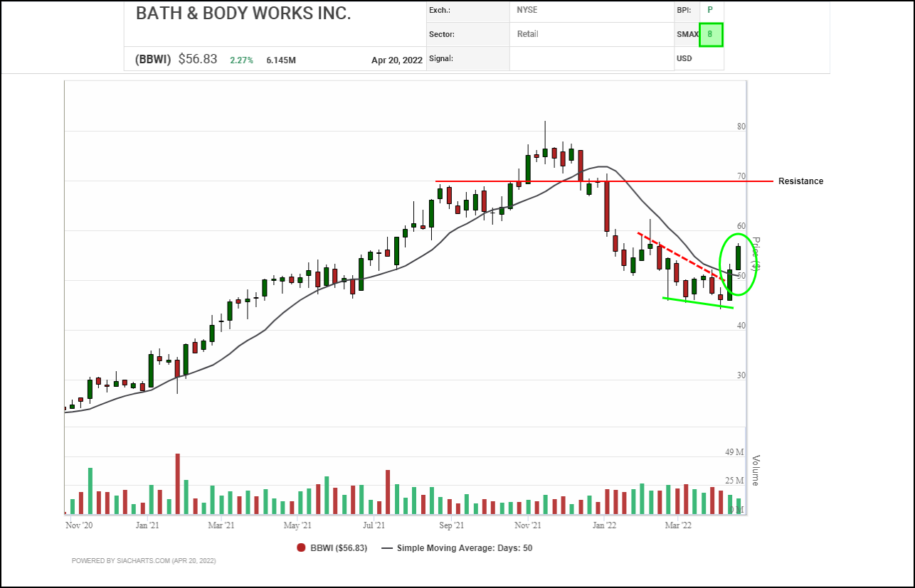
Task: Click the tallest red volume bar
Action: coord(178,484)
